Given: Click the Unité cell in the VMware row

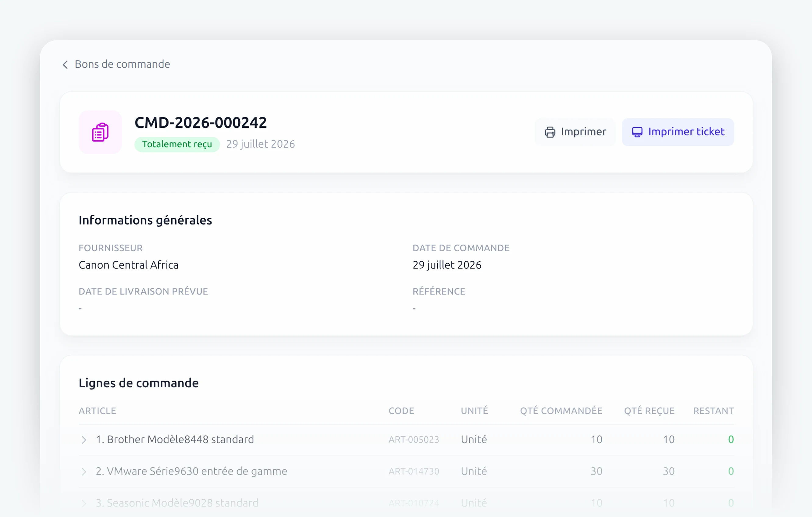Looking at the screenshot, I should tap(474, 471).
